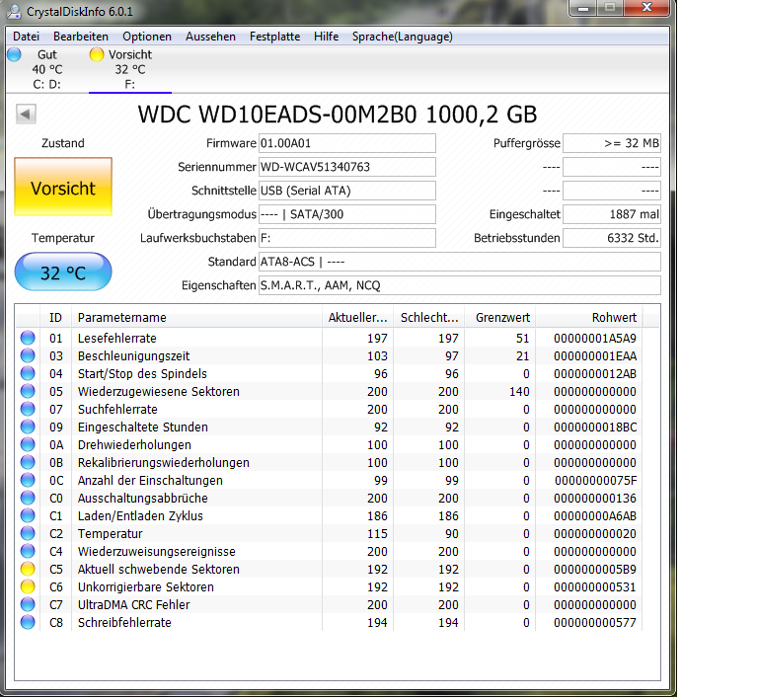Click the status orb for Wiederzuweisungsereignisse
This screenshot has width=758, height=700.
[x=28, y=551]
